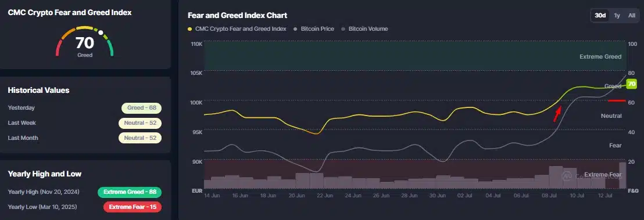The height and width of the screenshot is (220, 644).
Task: Click the Extreme Fear - 15 yearly low badge
Action: point(133,207)
